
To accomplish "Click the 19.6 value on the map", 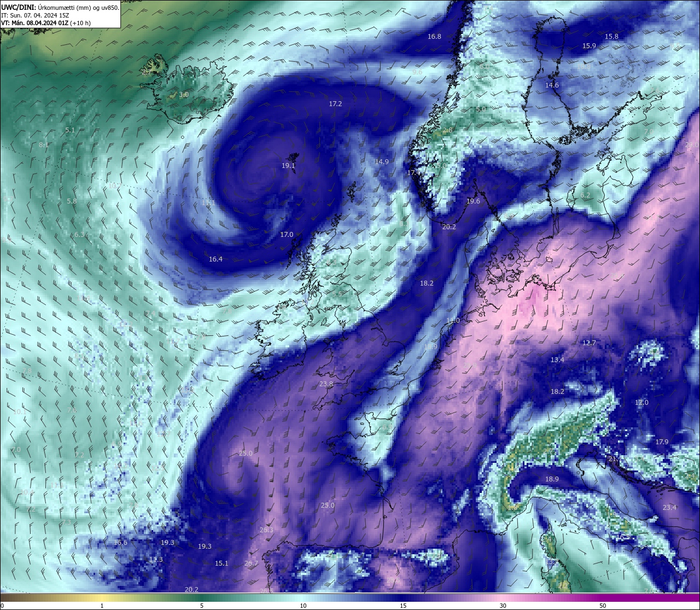I will [x=473, y=201].
